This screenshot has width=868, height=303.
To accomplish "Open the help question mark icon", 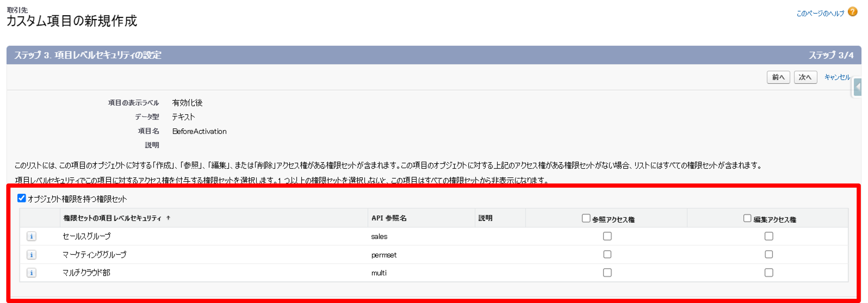I will (853, 12).
